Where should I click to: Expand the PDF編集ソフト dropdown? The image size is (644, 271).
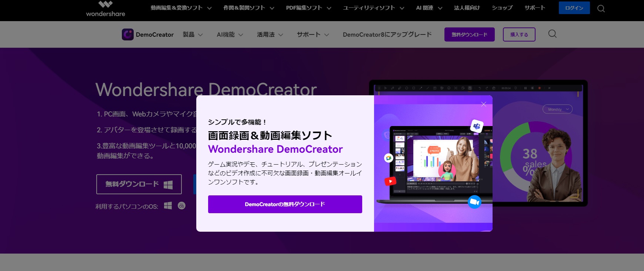tap(308, 8)
